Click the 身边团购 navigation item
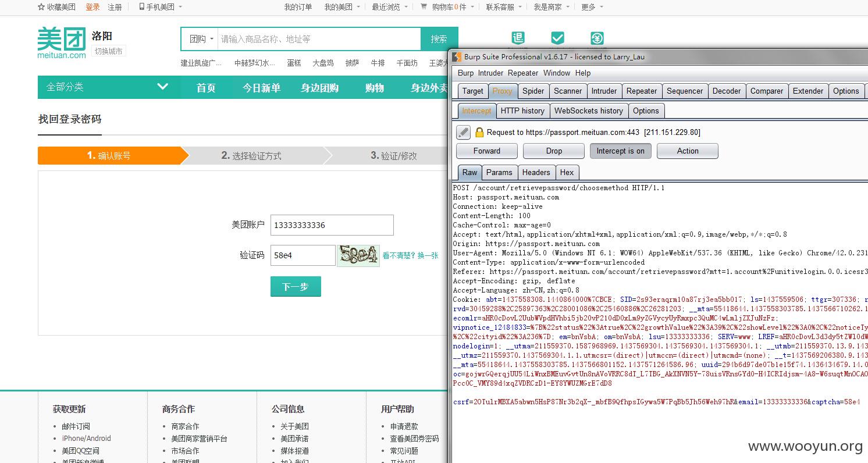 point(319,88)
